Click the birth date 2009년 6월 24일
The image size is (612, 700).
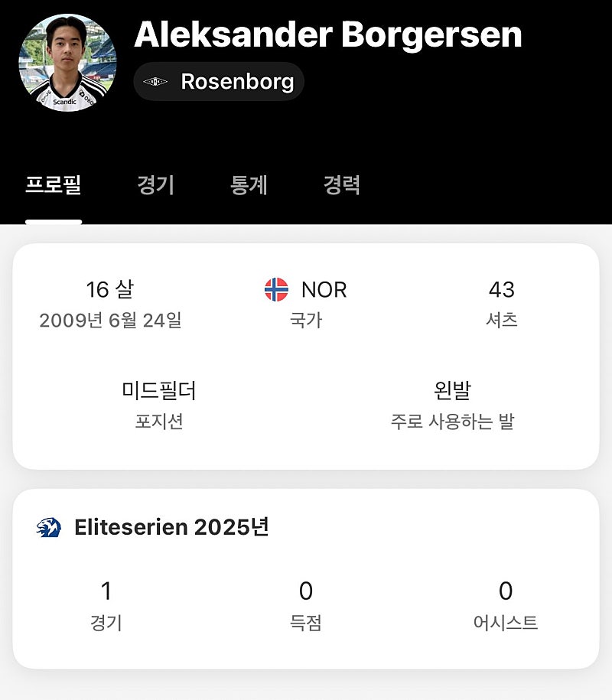110,320
